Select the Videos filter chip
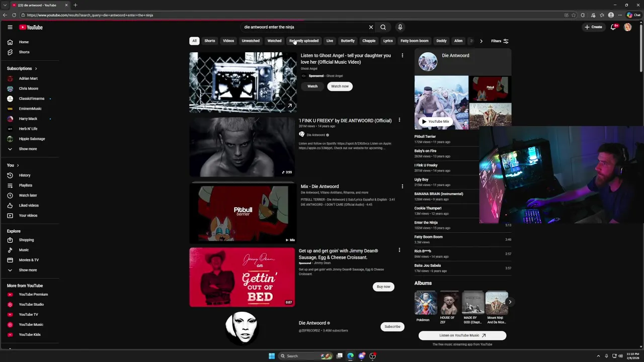Image resolution: width=644 pixels, height=362 pixels. tap(228, 41)
